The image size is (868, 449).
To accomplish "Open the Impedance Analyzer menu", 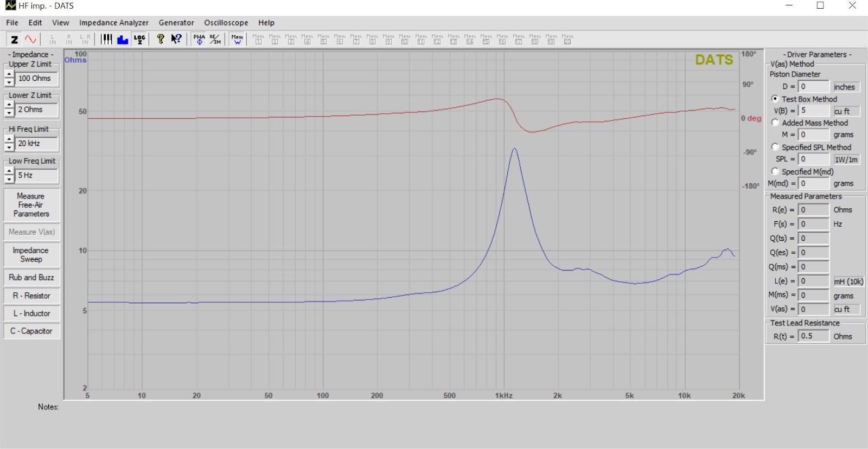I will [114, 23].
